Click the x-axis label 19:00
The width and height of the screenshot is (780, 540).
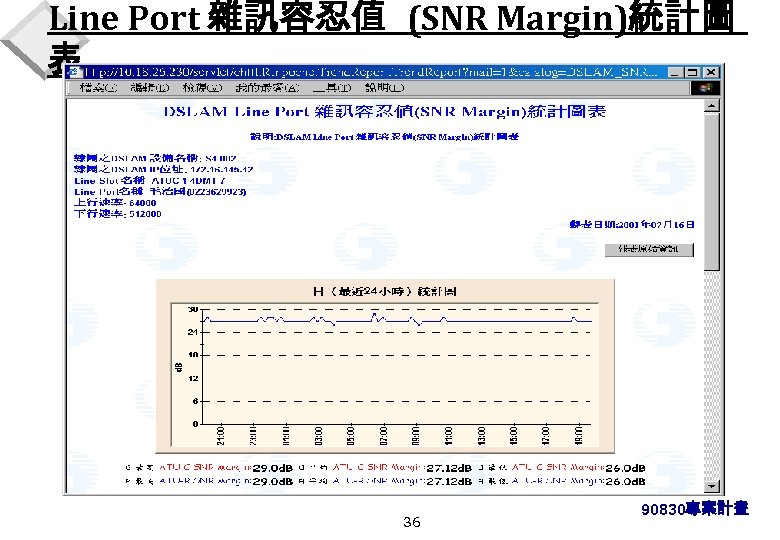pos(578,436)
